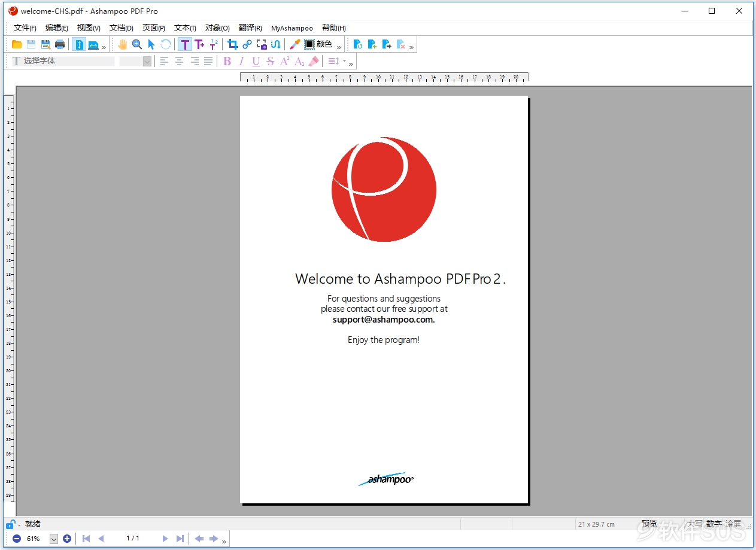Click the previous view back arrow
This screenshot has height=550, width=756.
point(199,539)
